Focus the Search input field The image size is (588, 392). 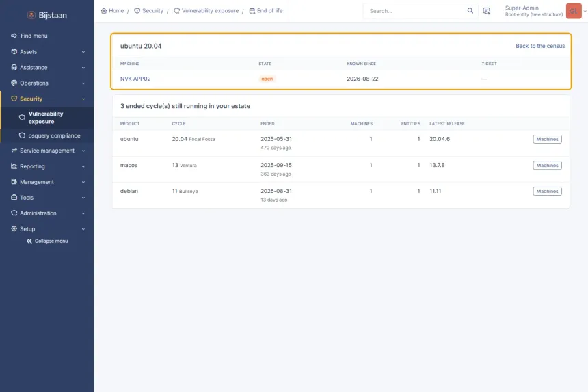tap(416, 11)
